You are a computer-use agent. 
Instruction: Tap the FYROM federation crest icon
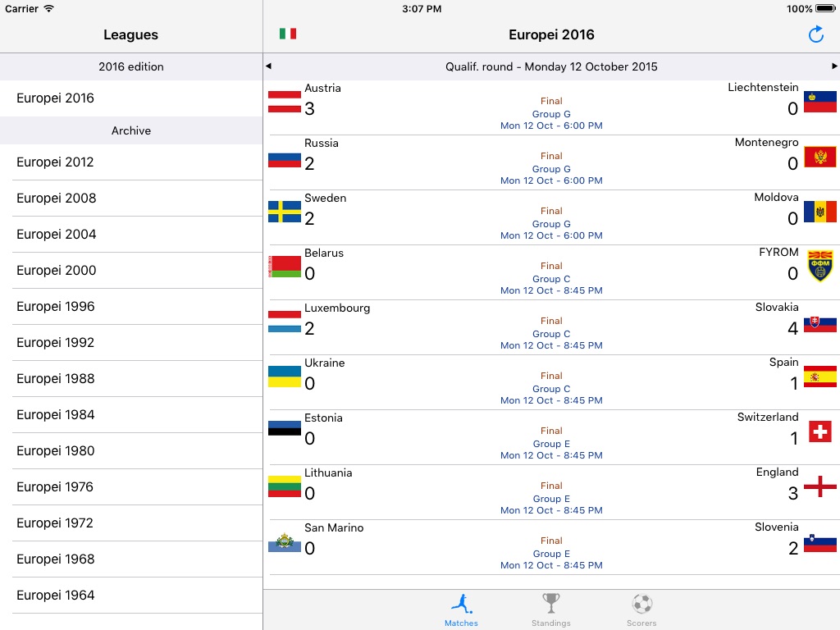[x=819, y=266]
